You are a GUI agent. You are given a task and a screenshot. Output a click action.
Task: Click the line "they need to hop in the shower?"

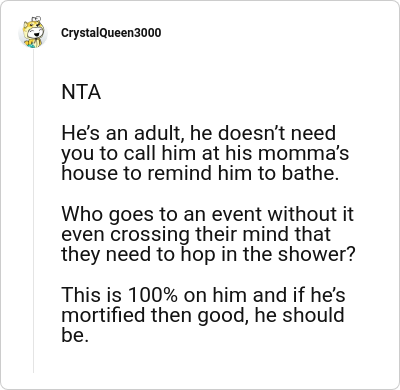(208, 255)
